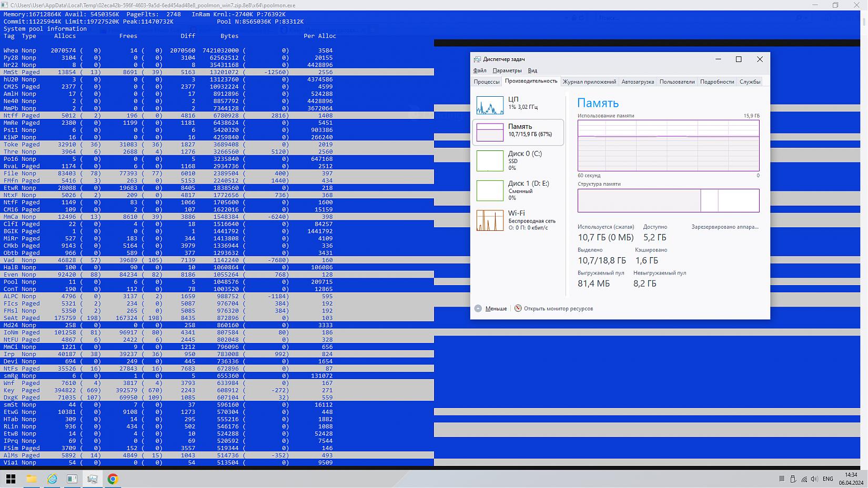
Task: Open File Explorer from the taskbar
Action: coord(32,479)
